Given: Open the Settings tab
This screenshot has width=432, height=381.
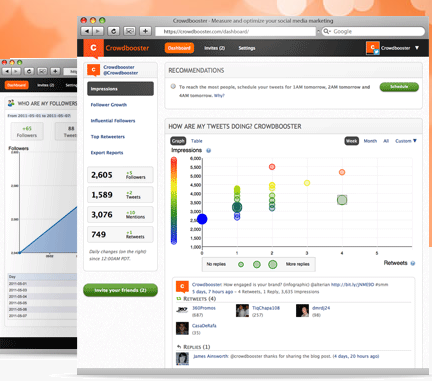Looking at the screenshot, I should point(247,48).
